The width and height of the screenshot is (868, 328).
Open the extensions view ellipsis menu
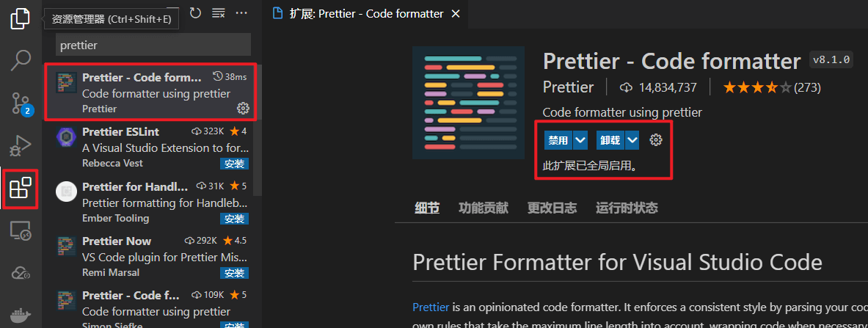pyautogui.click(x=241, y=12)
